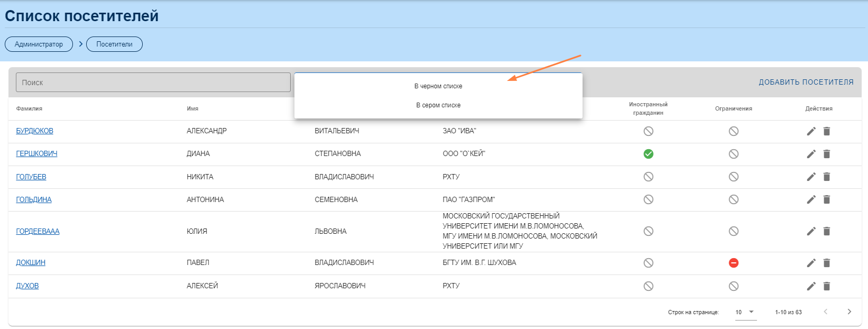Remove visitor ДОКШИН using trash icon
868x329 pixels.
(x=827, y=263)
